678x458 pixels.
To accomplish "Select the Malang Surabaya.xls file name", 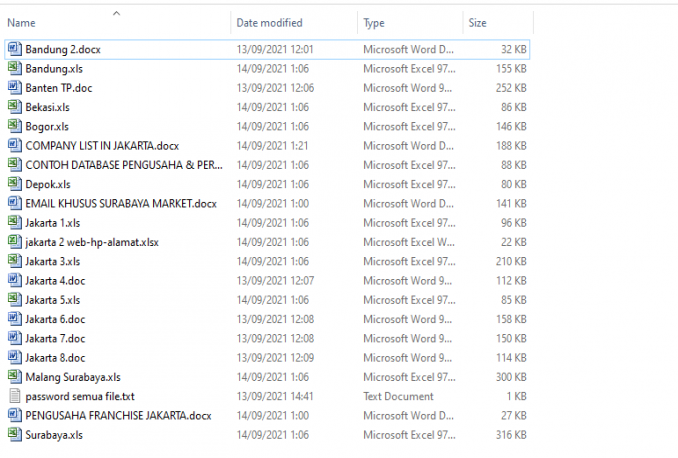I will coord(73,377).
